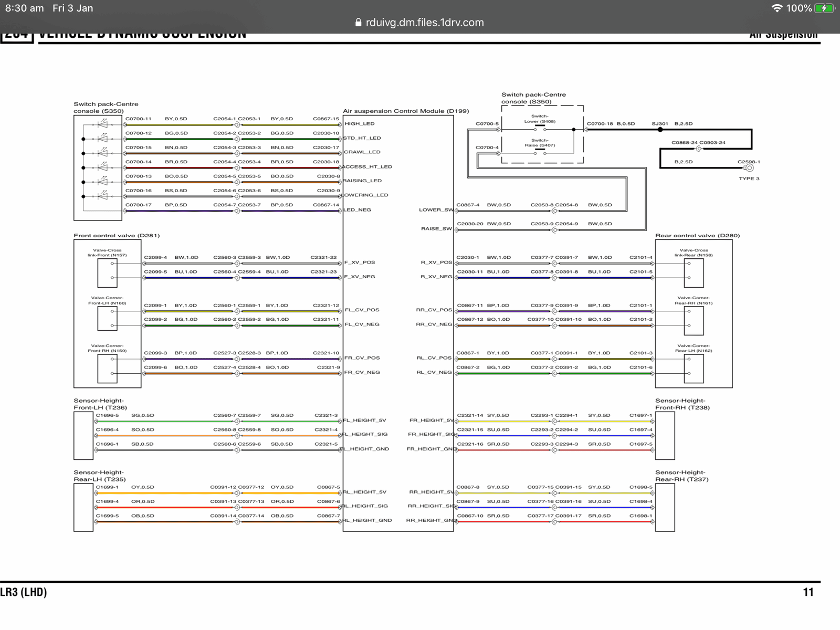
Task: Tap the Wi-Fi status icon
Action: (x=777, y=8)
